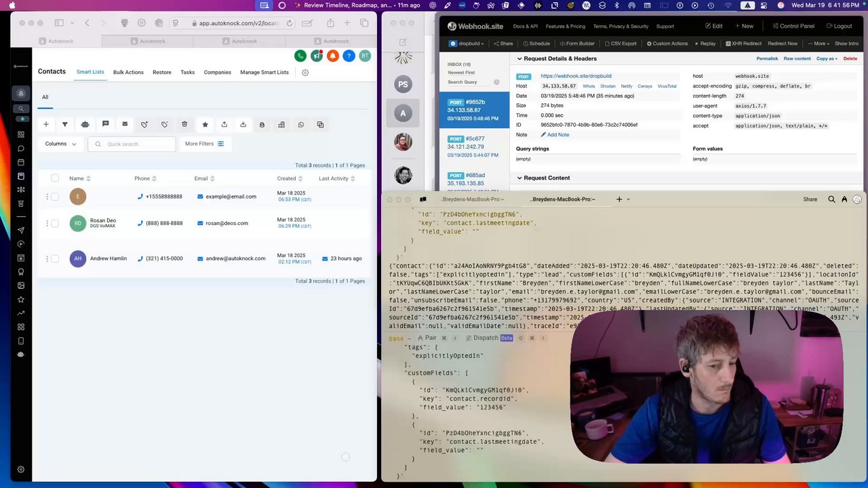Click the Search Query field in Webhook.site

[x=468, y=82]
